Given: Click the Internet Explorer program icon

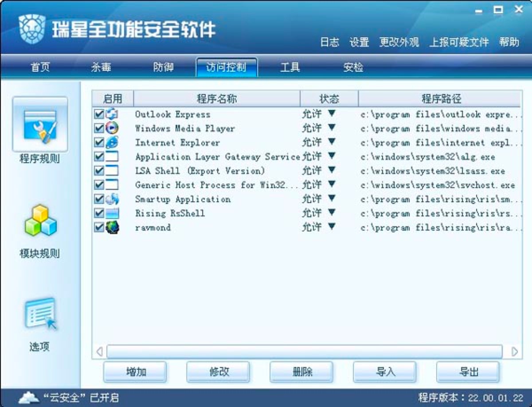Looking at the screenshot, I should point(112,143).
